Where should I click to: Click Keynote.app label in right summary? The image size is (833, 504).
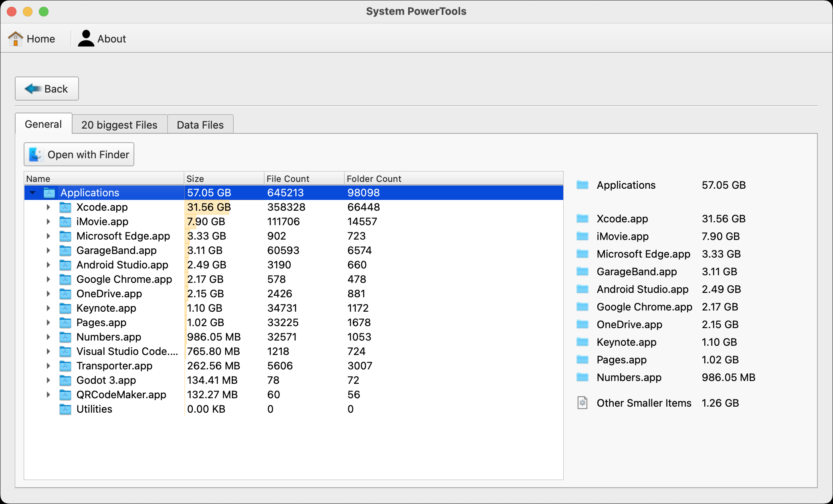coord(627,342)
